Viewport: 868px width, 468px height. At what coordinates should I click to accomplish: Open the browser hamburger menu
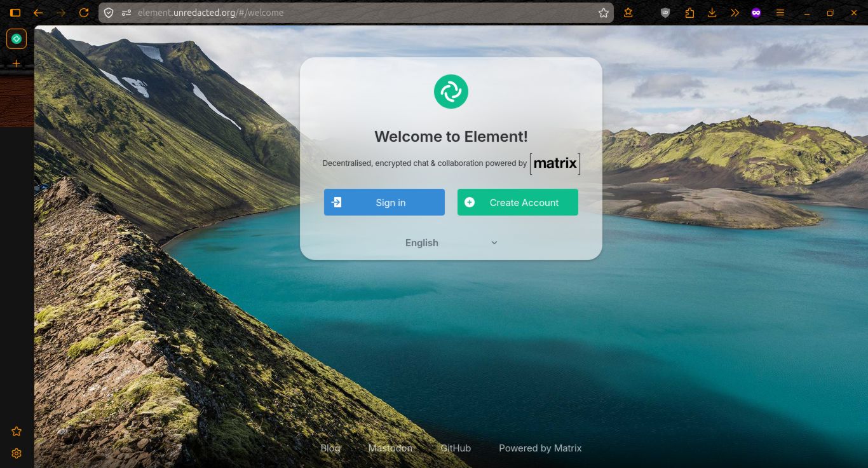[780, 13]
